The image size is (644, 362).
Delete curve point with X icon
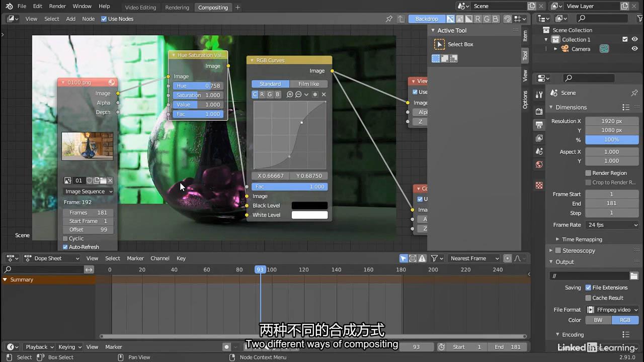point(324,95)
